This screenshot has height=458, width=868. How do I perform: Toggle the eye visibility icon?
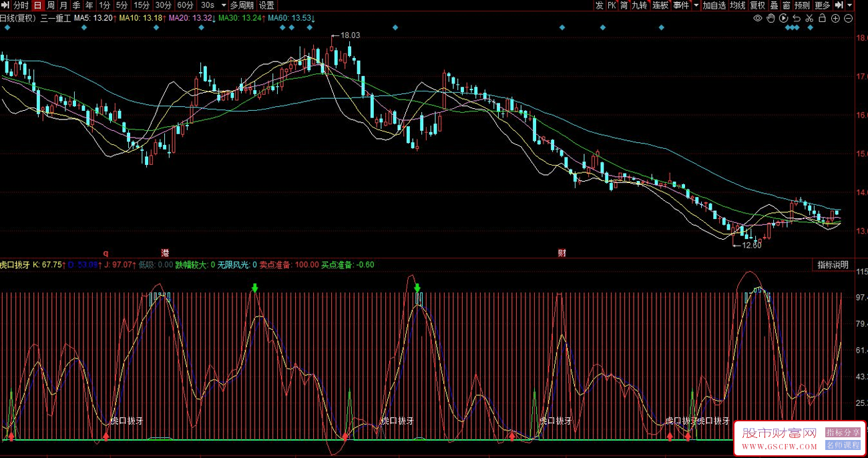[x=758, y=18]
